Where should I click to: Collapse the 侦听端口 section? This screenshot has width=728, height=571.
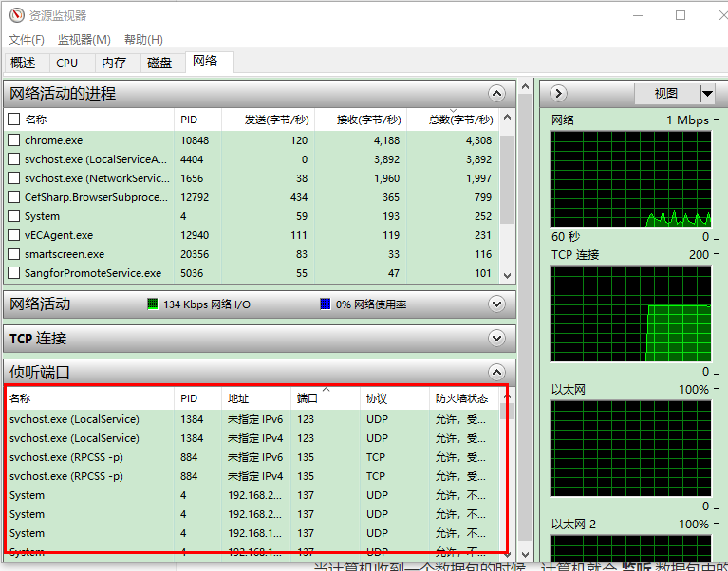point(496,372)
